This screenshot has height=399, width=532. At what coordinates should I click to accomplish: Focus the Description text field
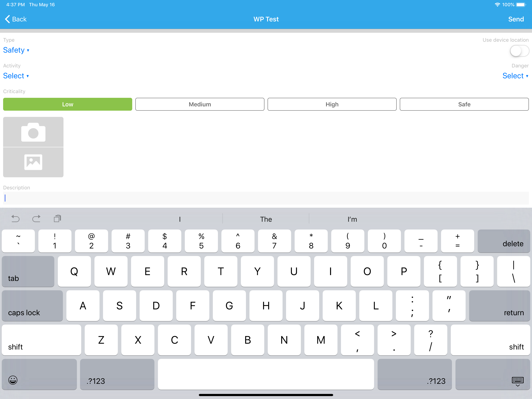266,198
